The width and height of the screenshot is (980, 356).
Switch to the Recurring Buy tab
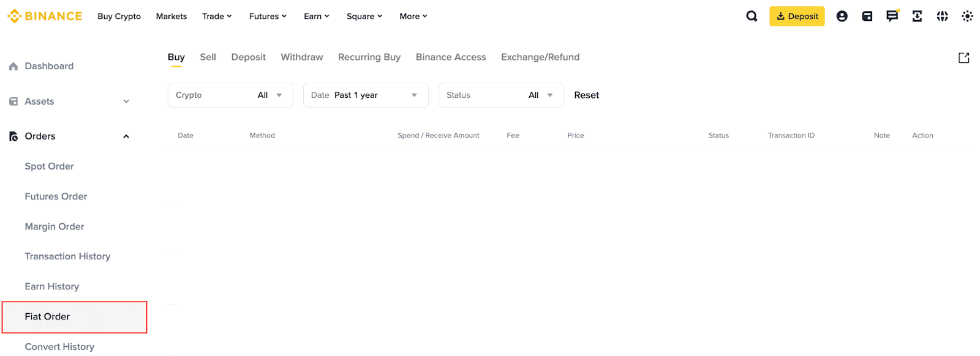(x=369, y=57)
